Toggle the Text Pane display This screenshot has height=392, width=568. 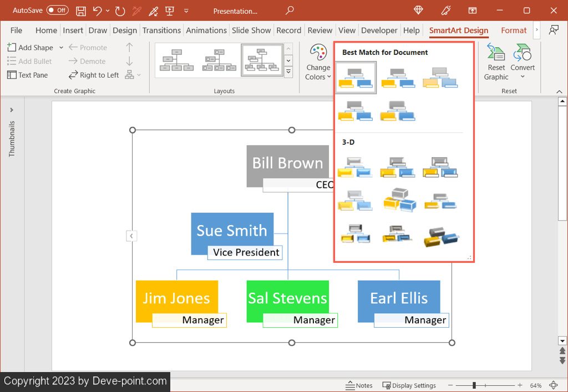click(x=28, y=75)
